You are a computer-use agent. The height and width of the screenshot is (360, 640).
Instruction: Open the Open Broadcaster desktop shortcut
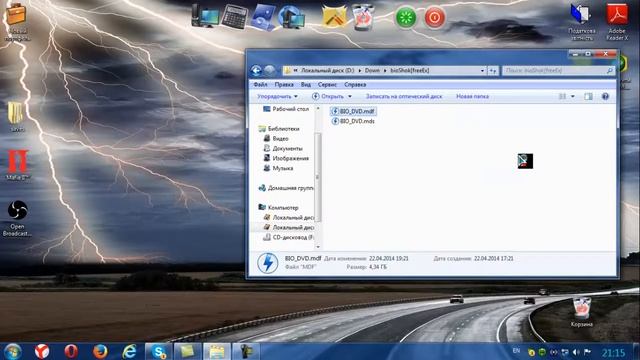17,218
